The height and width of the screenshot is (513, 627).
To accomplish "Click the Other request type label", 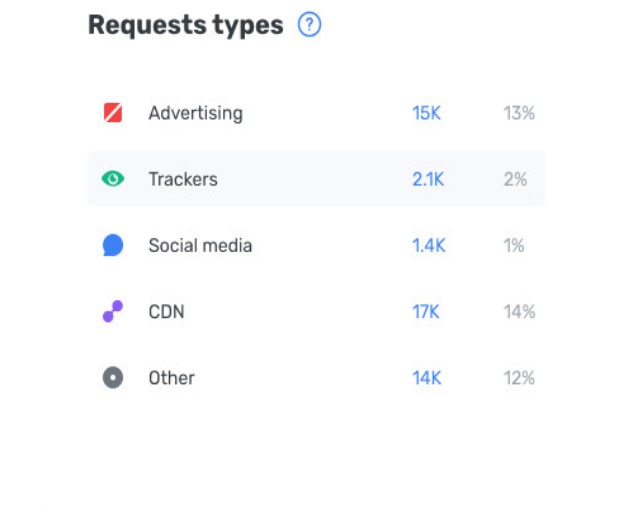I will (171, 378).
